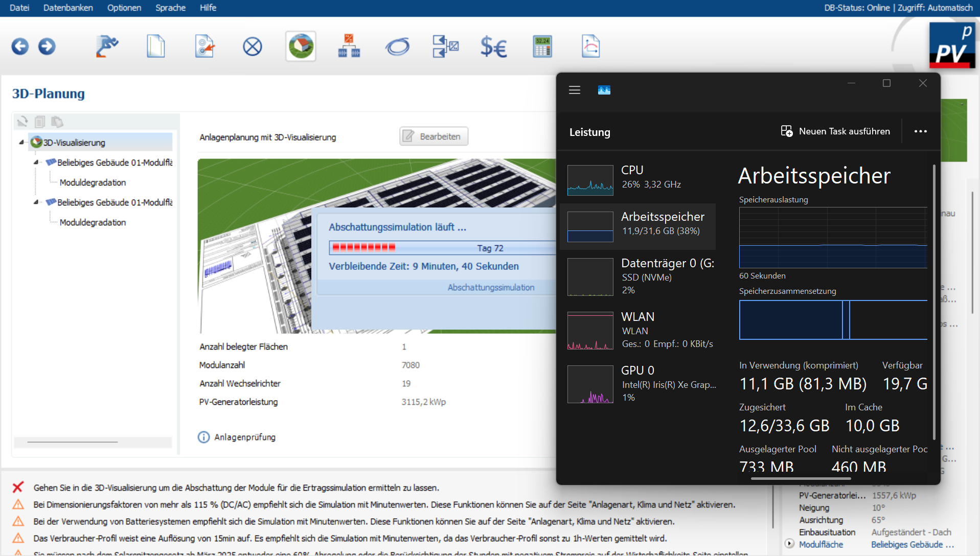Open the crossed-circle consumption icon
The height and width of the screenshot is (556, 980).
click(252, 47)
